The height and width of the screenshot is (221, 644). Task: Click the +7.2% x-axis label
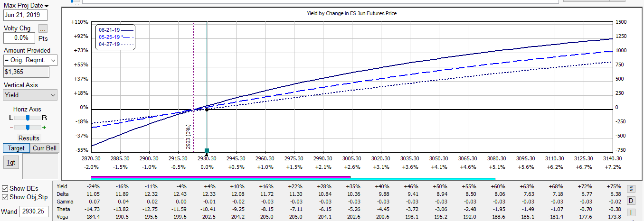(612, 167)
